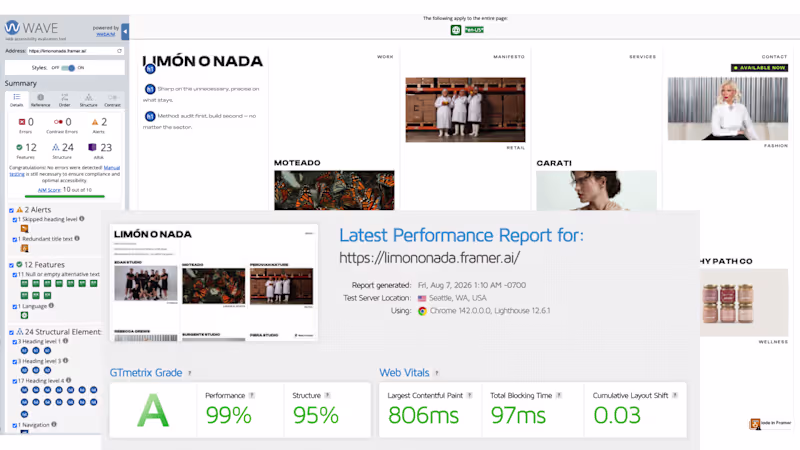Toggle the 1 Language checkbox

click(15, 307)
